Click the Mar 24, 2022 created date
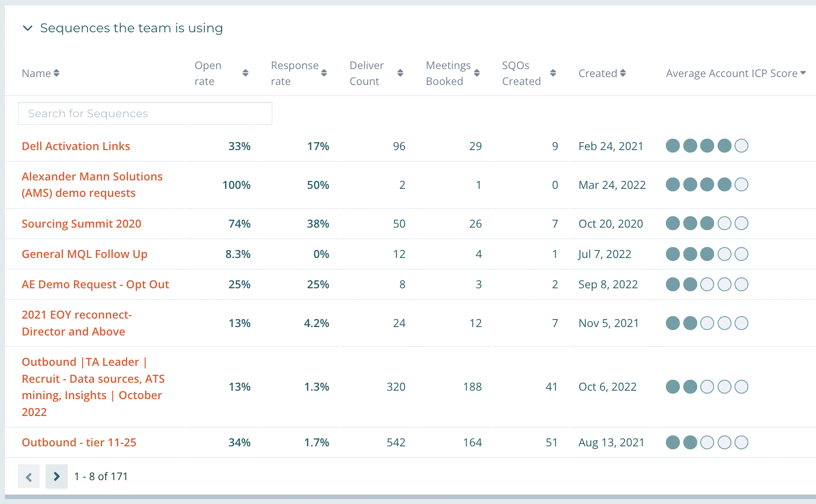The height and width of the screenshot is (504, 816). [612, 185]
